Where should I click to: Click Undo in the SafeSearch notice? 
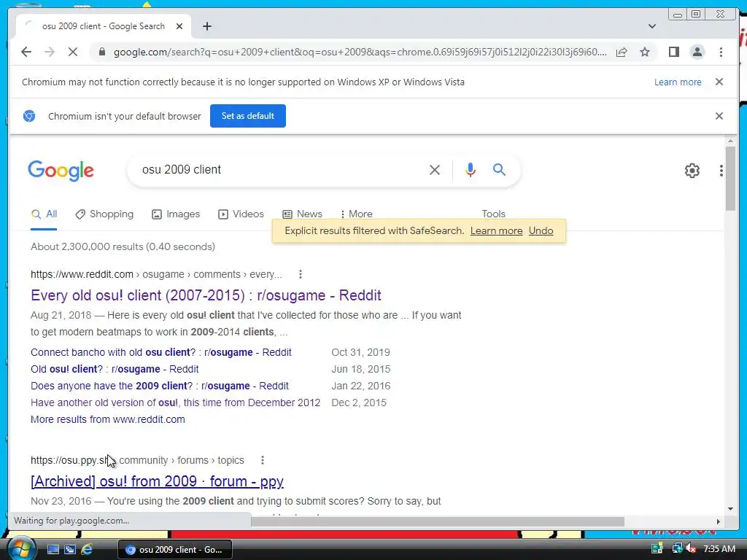click(541, 231)
